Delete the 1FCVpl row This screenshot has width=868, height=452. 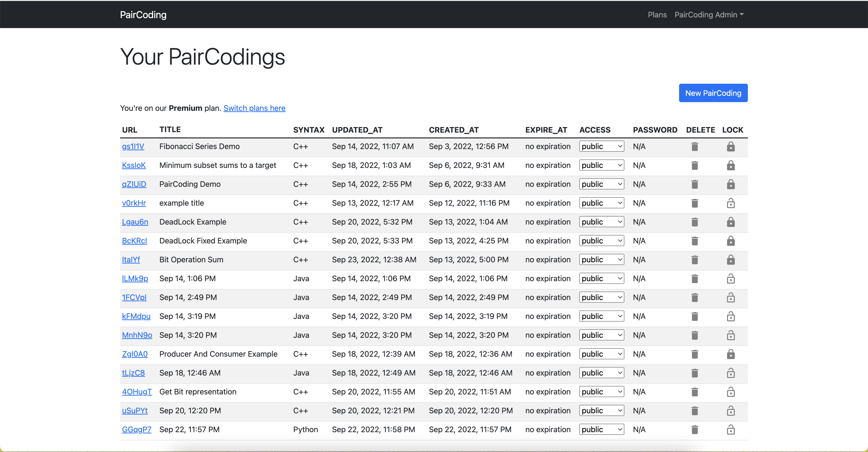[694, 298]
